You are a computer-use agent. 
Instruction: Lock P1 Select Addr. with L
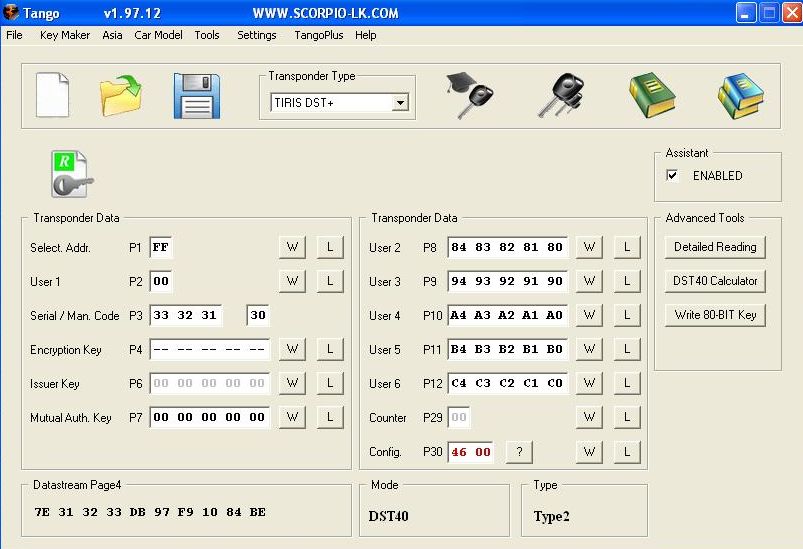330,247
